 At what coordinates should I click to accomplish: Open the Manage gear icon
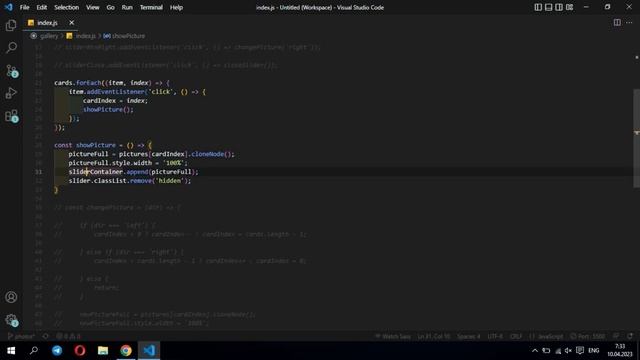click(11, 320)
